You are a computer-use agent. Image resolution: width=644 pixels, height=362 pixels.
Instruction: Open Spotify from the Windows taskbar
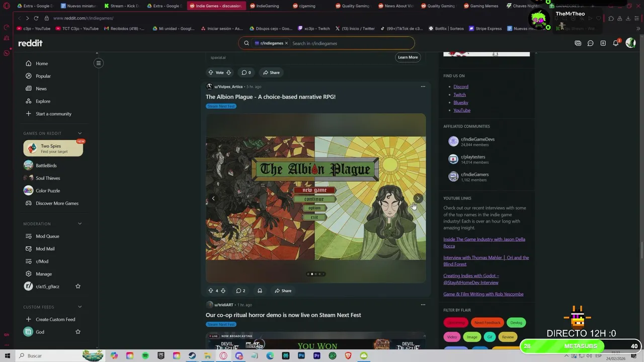[x=145, y=355]
